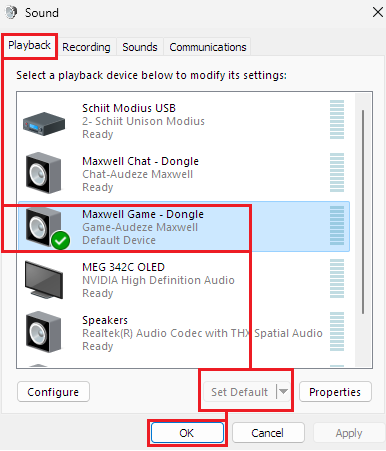This screenshot has height=451, width=386.
Task: Select "Maxwell Game - Dongle" device name
Action: [143, 214]
